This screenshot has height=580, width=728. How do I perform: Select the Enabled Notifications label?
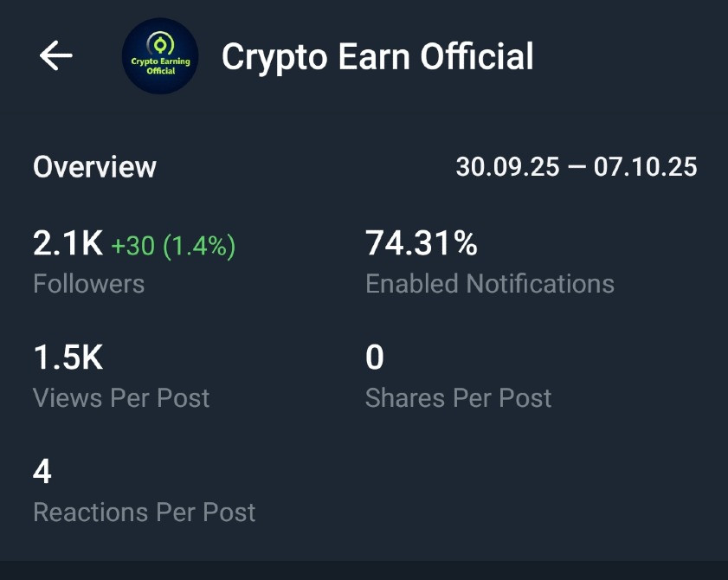[x=489, y=284]
